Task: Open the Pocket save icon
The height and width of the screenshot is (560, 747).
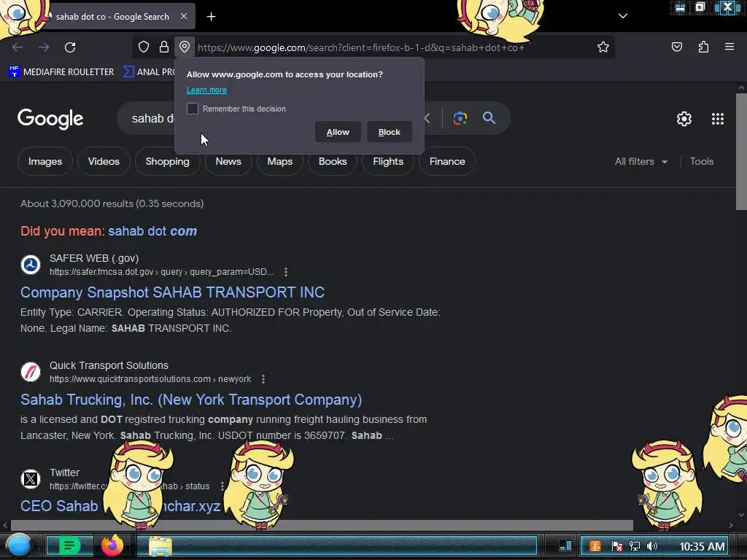Action: click(x=676, y=47)
